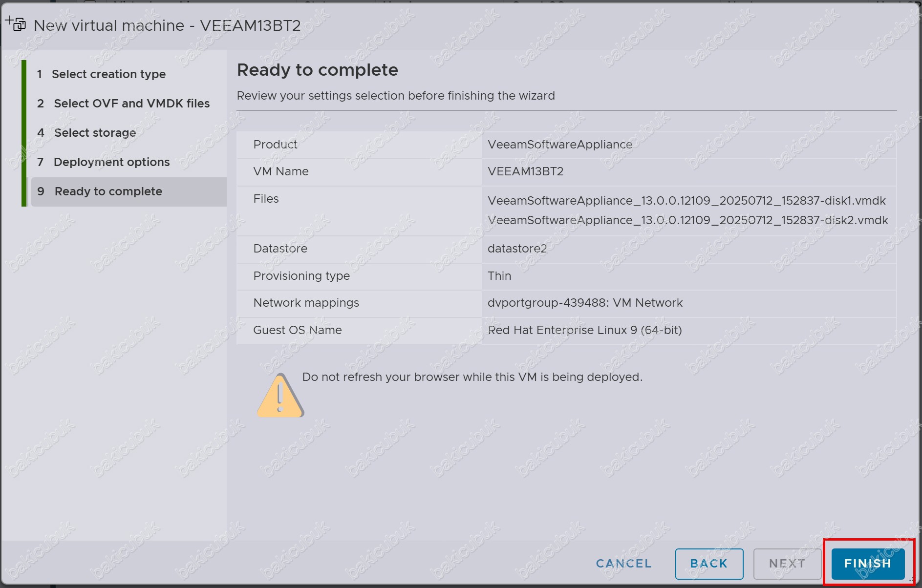Click the datastore2 value
This screenshot has width=922, height=588.
(x=517, y=249)
